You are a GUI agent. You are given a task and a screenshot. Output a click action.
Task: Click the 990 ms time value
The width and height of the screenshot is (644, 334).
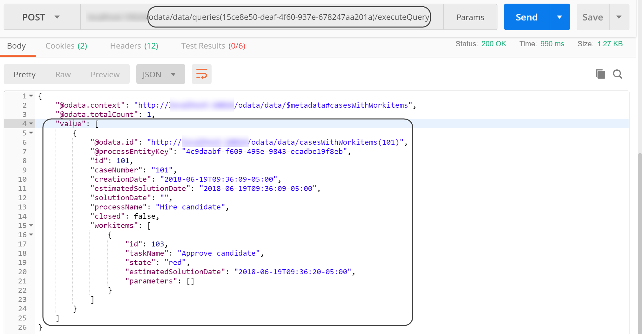tap(552, 44)
